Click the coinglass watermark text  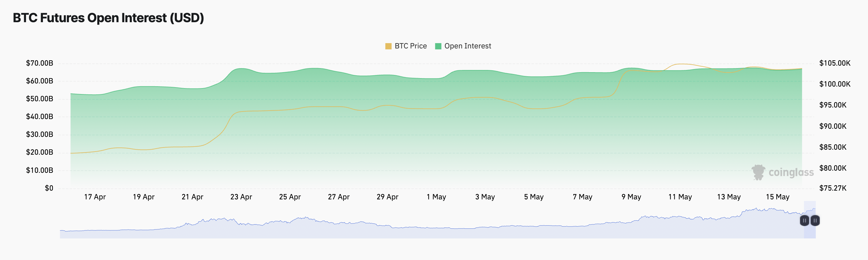(791, 172)
